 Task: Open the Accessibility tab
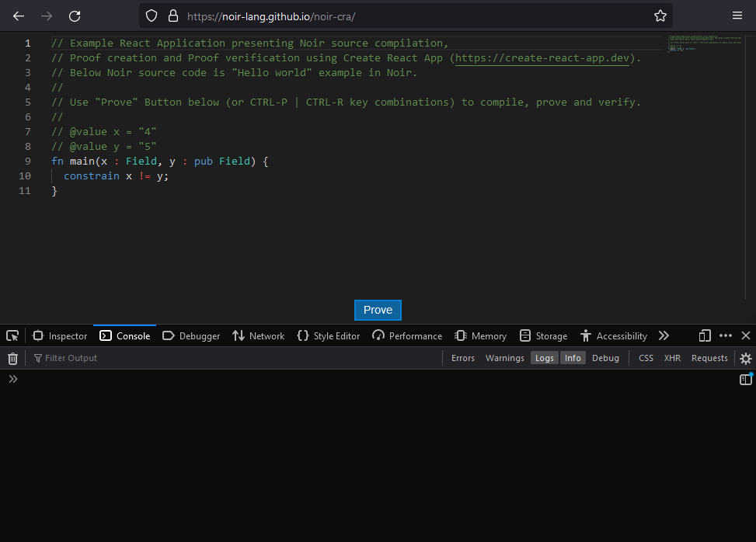[x=614, y=335]
